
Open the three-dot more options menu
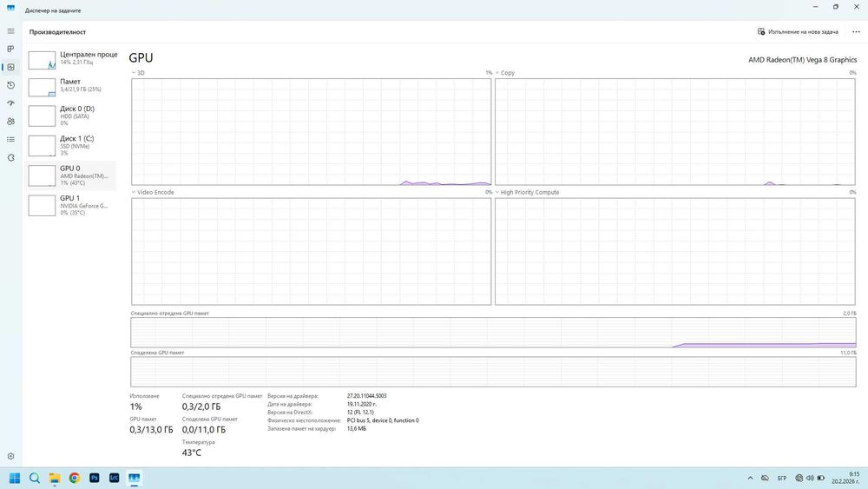[x=856, y=31]
